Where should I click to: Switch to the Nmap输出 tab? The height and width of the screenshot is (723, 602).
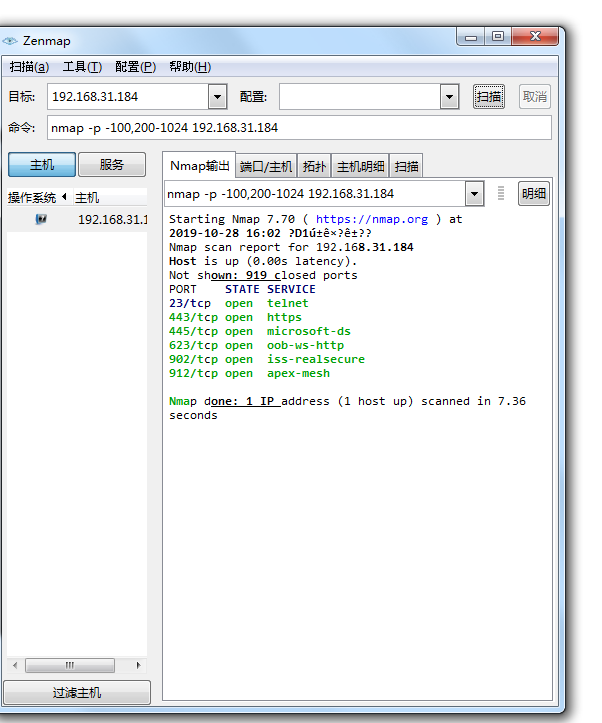(x=200, y=166)
